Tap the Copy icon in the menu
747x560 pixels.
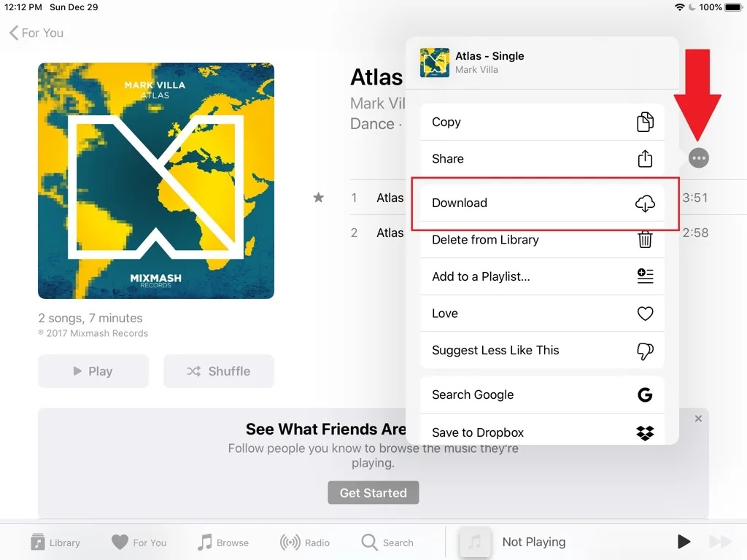click(x=645, y=122)
